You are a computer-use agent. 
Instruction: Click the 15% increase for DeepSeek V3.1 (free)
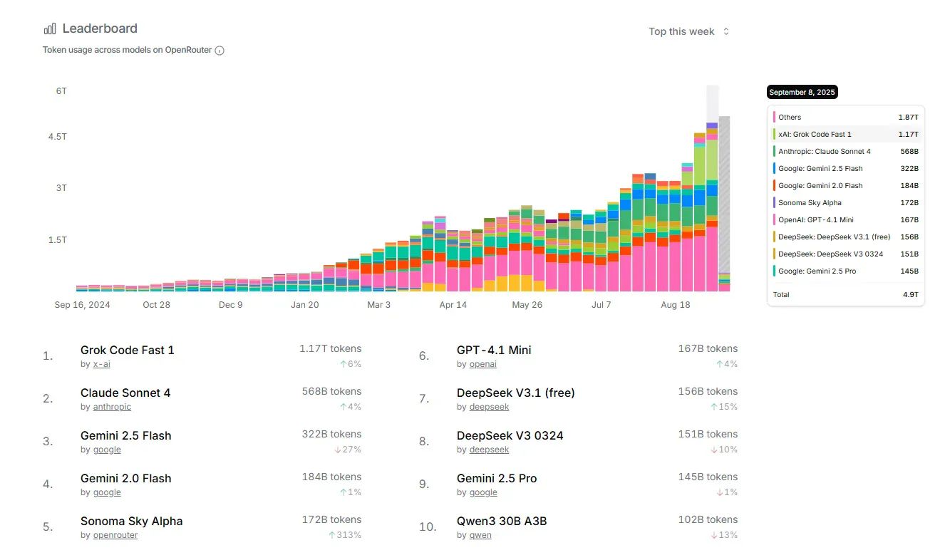coord(724,407)
